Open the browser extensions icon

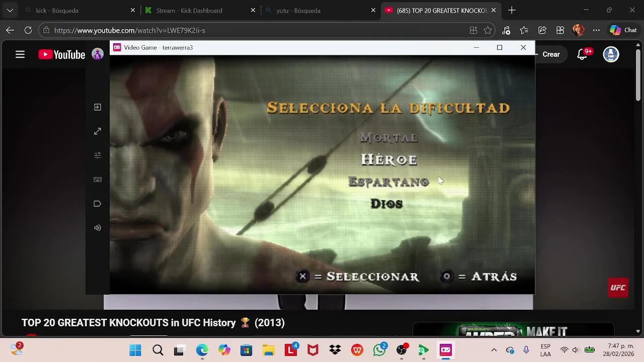click(560, 30)
